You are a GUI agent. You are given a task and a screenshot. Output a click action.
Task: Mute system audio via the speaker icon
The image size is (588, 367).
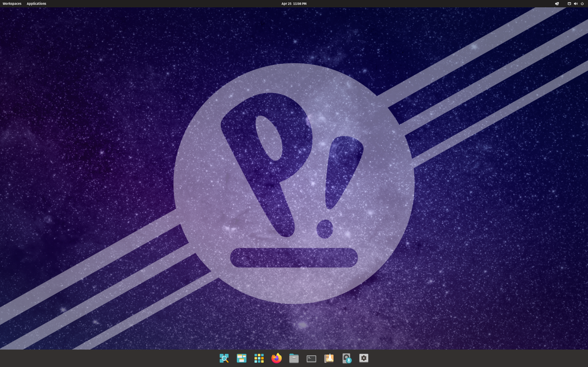[575, 3]
